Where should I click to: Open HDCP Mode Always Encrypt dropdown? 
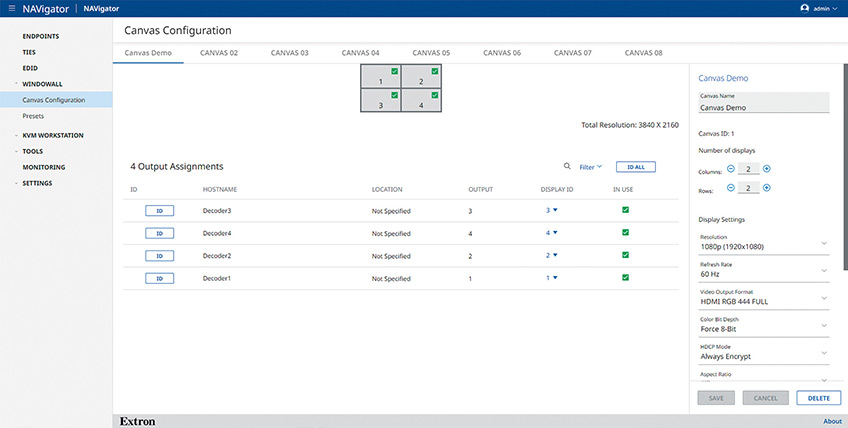point(763,353)
